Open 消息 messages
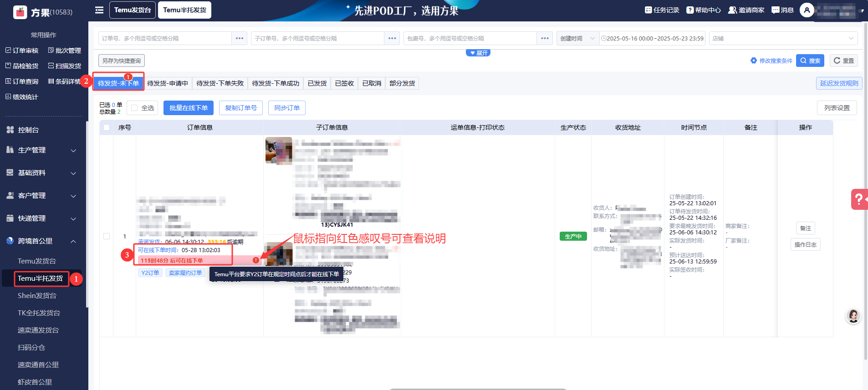The width and height of the screenshot is (868, 390). (783, 10)
